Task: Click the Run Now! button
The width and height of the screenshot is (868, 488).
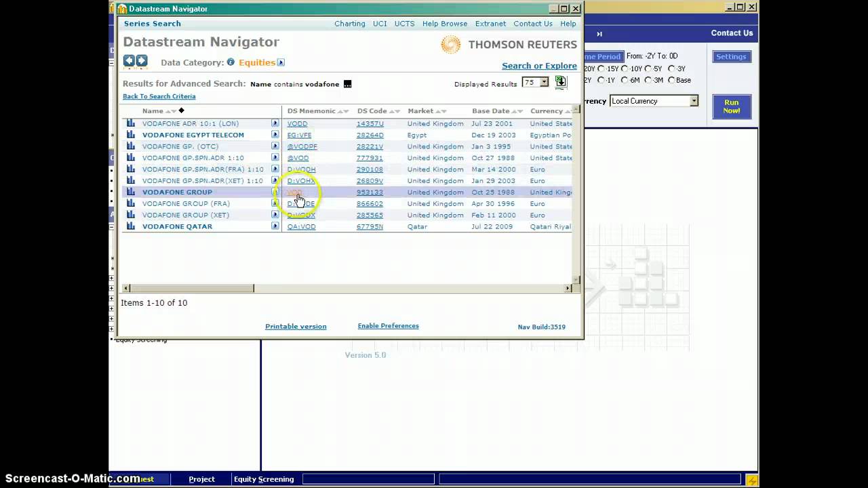Action: [732, 106]
